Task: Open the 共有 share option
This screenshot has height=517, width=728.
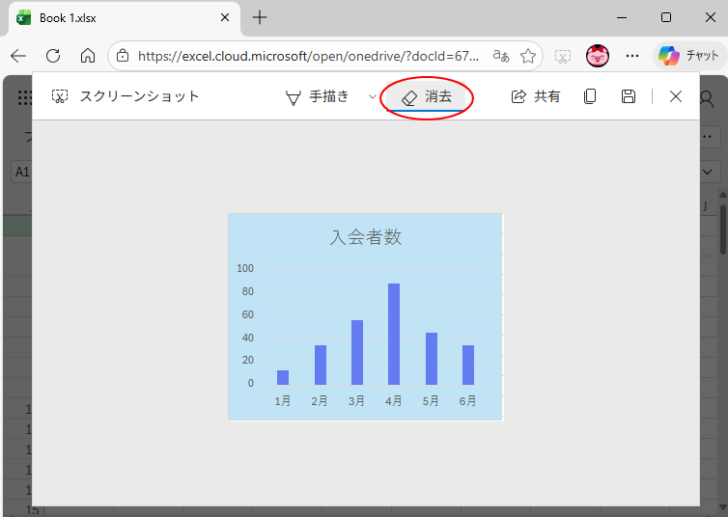Action: tap(536, 97)
